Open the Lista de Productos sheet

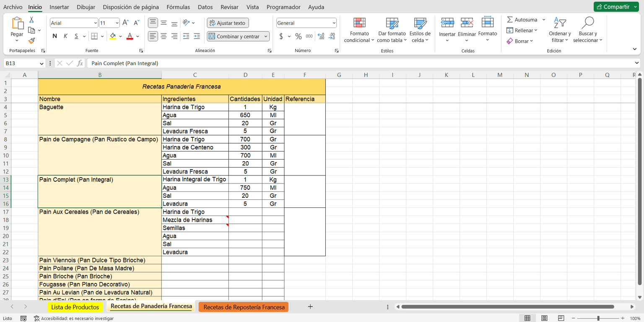click(75, 307)
